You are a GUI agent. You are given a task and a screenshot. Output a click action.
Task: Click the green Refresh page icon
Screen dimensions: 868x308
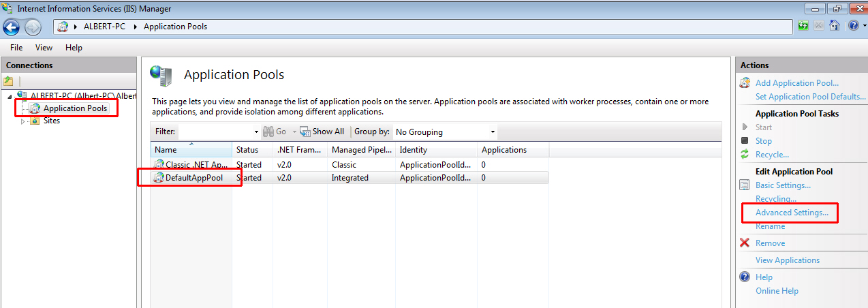[803, 26]
